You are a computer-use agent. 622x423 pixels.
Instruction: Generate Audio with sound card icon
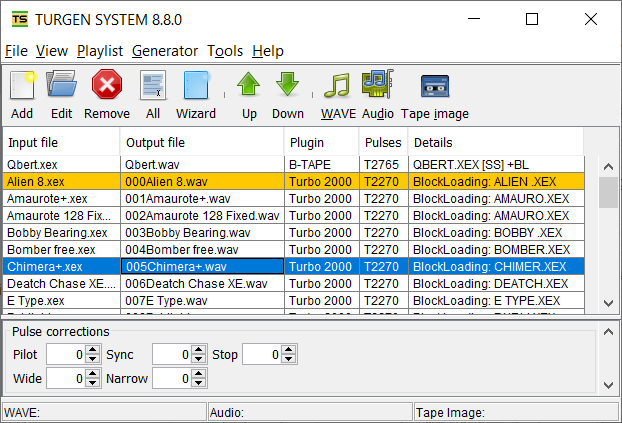tap(378, 84)
